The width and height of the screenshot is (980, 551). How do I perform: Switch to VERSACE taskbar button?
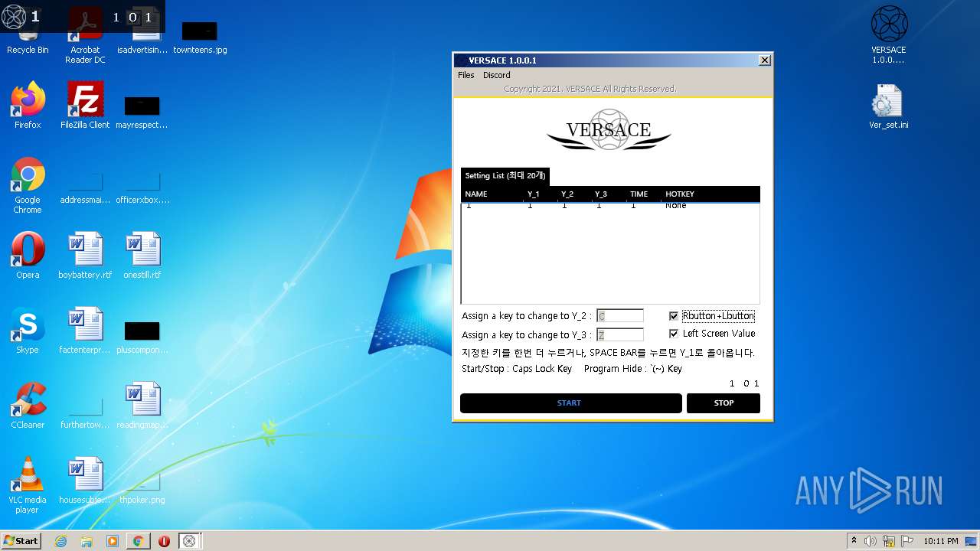coord(190,541)
